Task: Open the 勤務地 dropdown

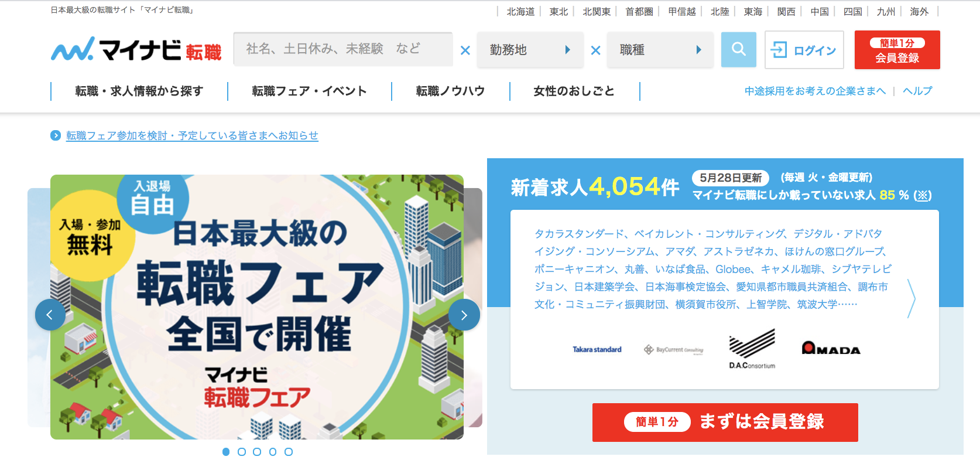Action: click(x=530, y=50)
